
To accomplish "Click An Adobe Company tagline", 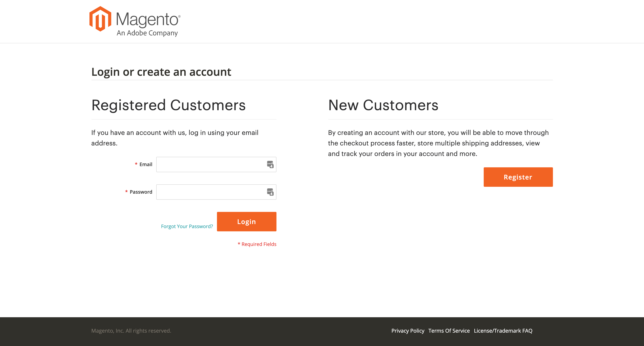I will [147, 33].
